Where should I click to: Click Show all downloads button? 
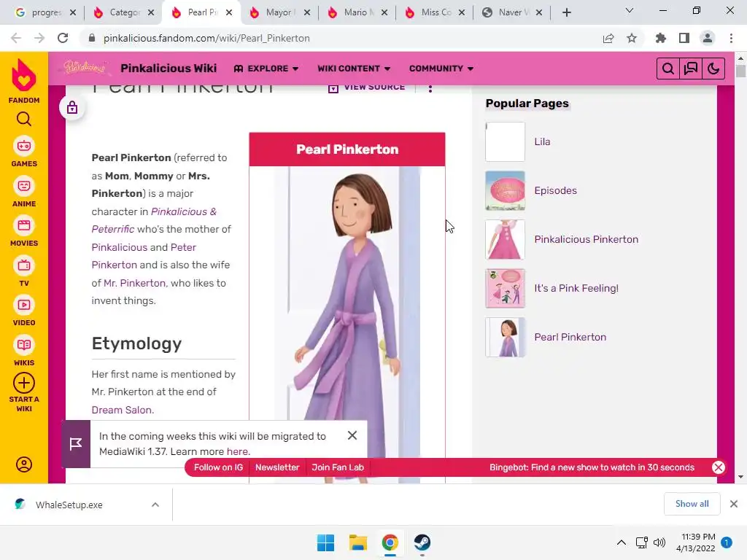tap(692, 504)
